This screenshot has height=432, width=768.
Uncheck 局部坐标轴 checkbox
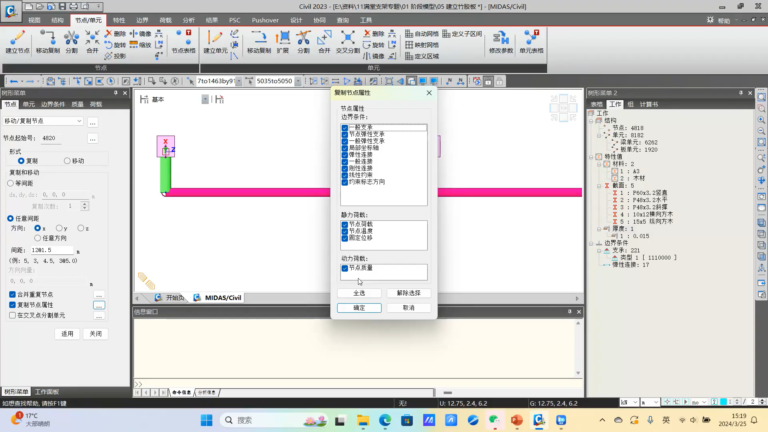(345, 148)
